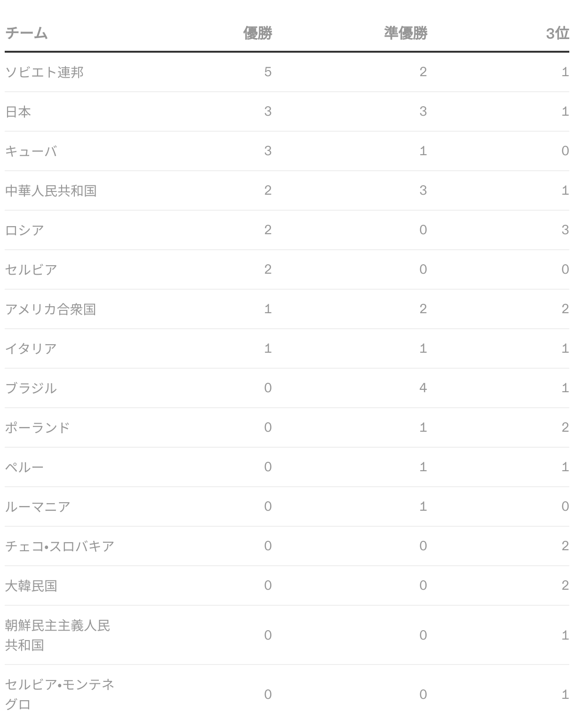Click the イタリア team name
This screenshot has width=574, height=728.
pos(31,348)
